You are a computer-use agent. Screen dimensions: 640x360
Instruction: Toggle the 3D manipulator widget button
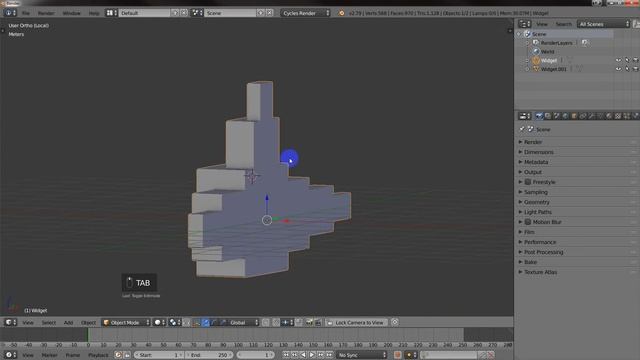tap(196, 322)
